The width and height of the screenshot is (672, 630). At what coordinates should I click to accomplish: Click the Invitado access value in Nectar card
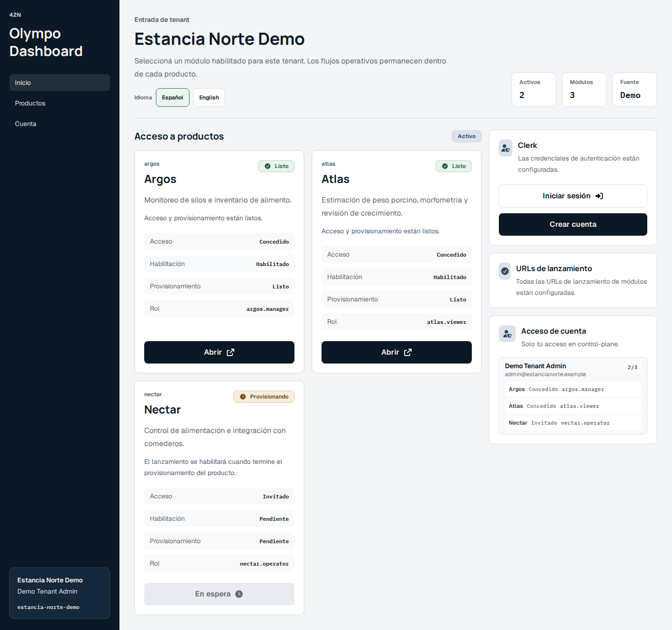click(x=276, y=497)
